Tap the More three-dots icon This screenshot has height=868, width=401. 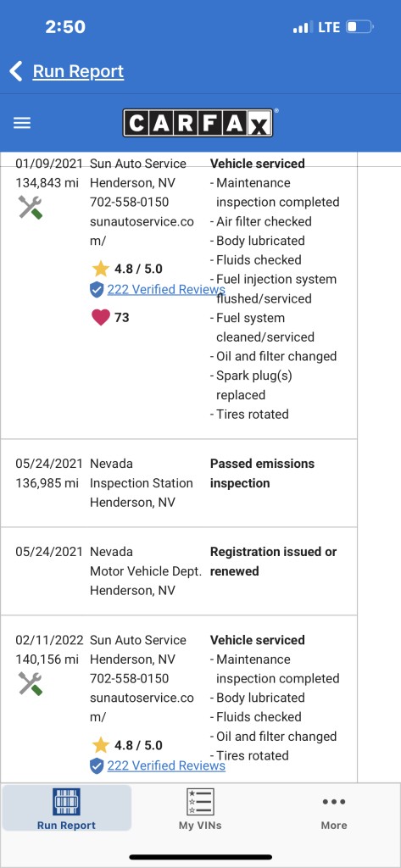point(334,802)
